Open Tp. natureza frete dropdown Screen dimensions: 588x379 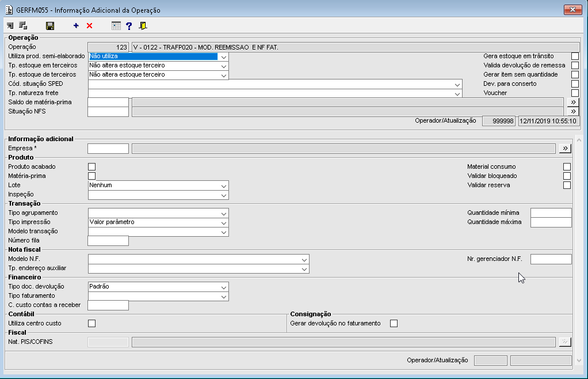click(457, 93)
